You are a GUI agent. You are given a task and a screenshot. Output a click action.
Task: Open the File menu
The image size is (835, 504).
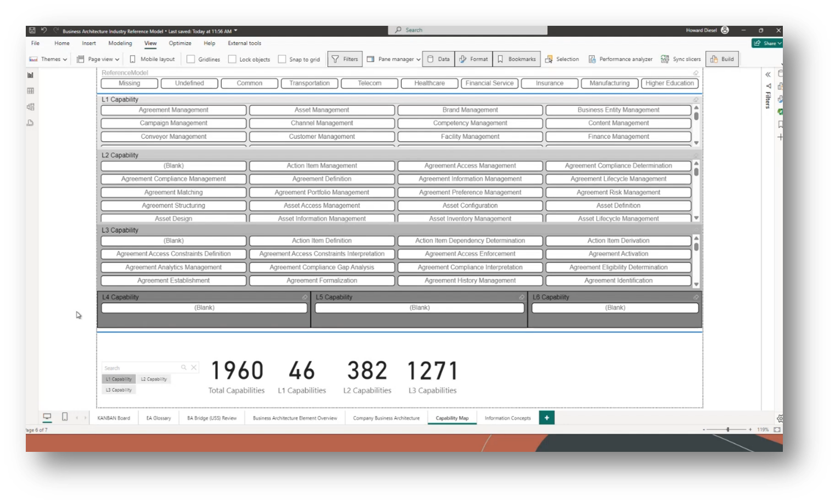coord(35,43)
